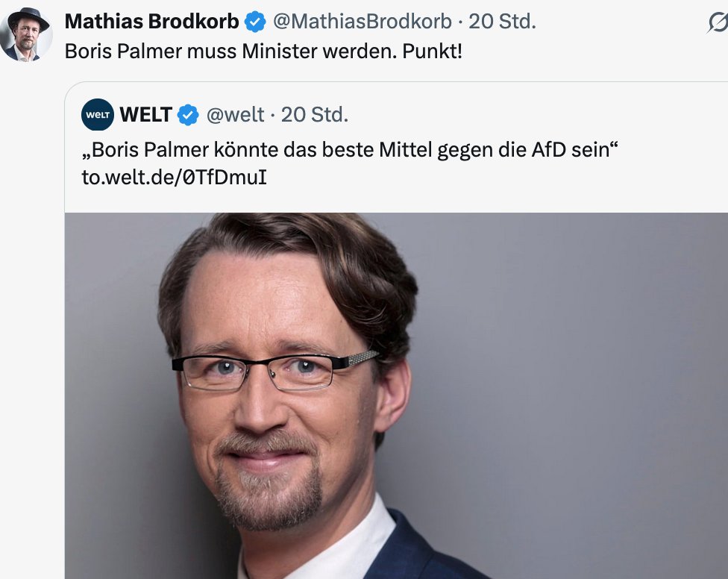728x579 pixels.
Task: Open Mathias Brodkorb's profile picture
Action: 26,34
